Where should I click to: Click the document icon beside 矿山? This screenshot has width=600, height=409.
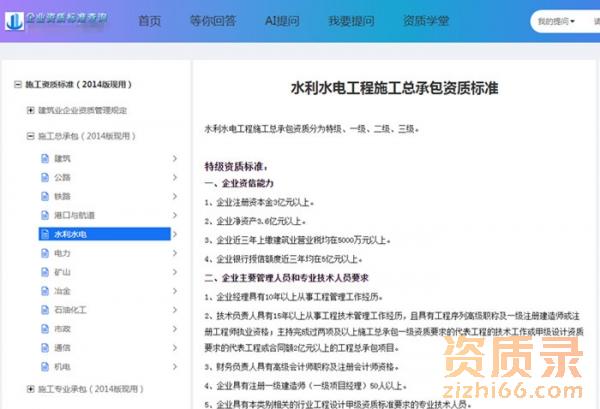point(43,272)
